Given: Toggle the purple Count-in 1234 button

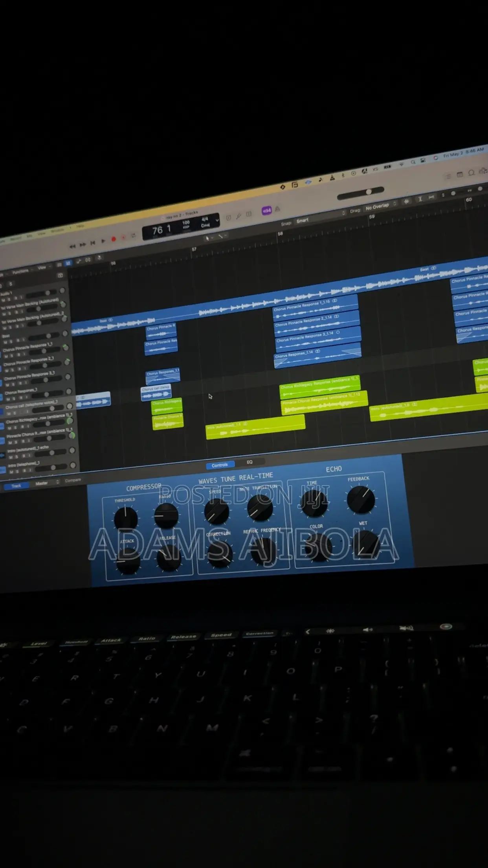Looking at the screenshot, I should coord(267,211).
